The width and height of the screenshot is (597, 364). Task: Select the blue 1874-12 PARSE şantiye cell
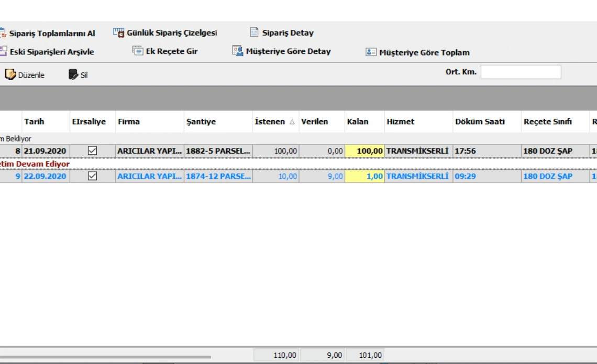pyautogui.click(x=218, y=176)
